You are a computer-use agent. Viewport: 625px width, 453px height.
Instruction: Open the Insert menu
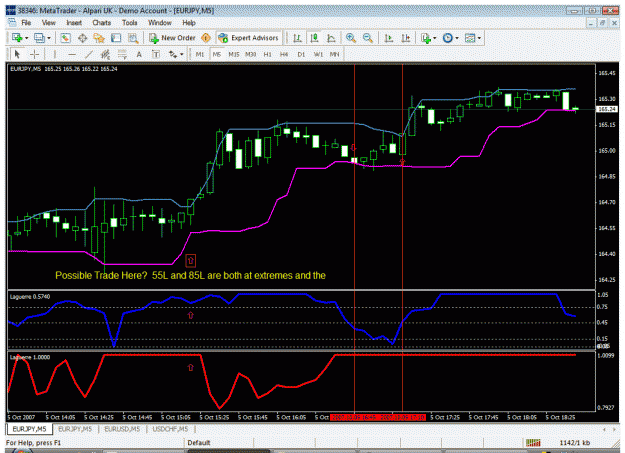tap(74, 23)
